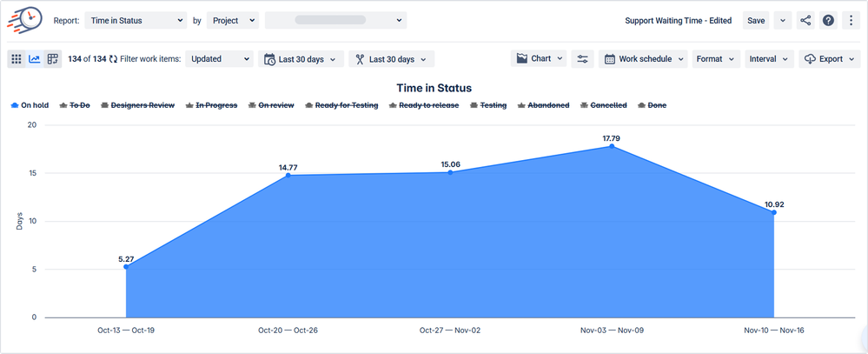The height and width of the screenshot is (354, 868).
Task: Toggle On review legend series
Action: coord(271,105)
